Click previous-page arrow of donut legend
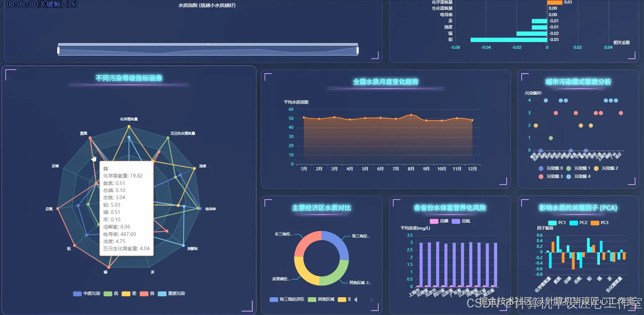 [356, 300]
